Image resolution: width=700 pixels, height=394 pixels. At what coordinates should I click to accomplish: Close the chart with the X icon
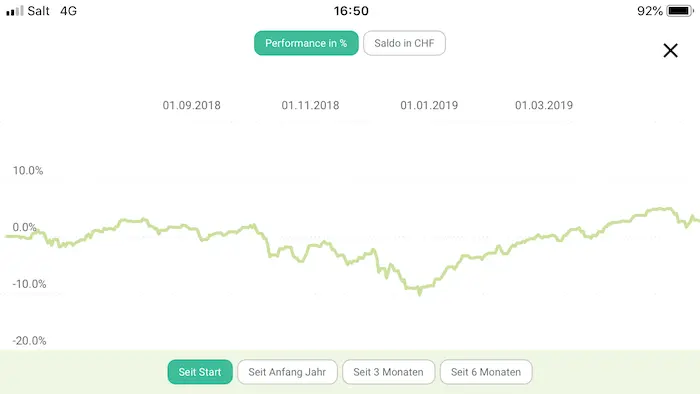click(x=670, y=50)
